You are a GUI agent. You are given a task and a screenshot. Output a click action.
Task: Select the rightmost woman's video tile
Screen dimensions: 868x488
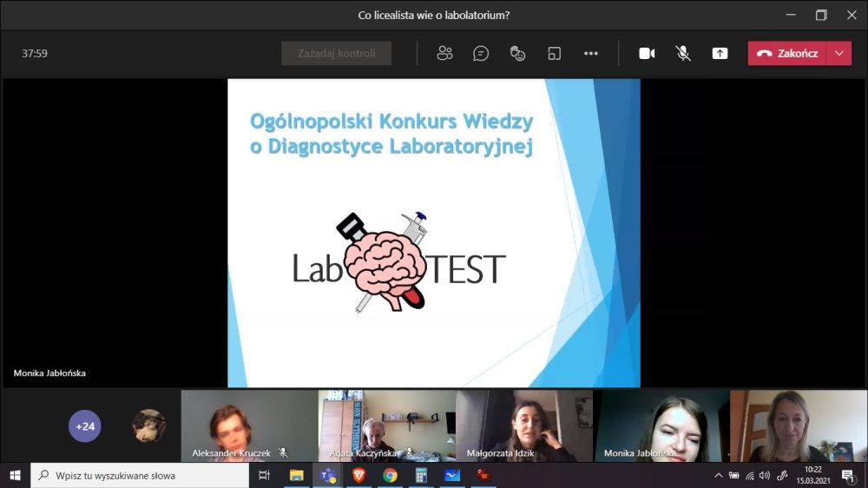click(x=799, y=425)
